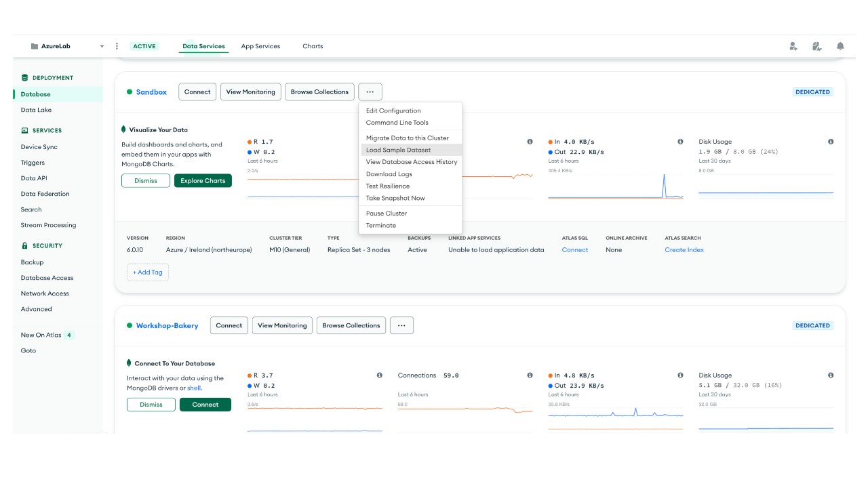868x488 pixels.
Task: Click the Explore Charts button
Action: [x=203, y=181]
